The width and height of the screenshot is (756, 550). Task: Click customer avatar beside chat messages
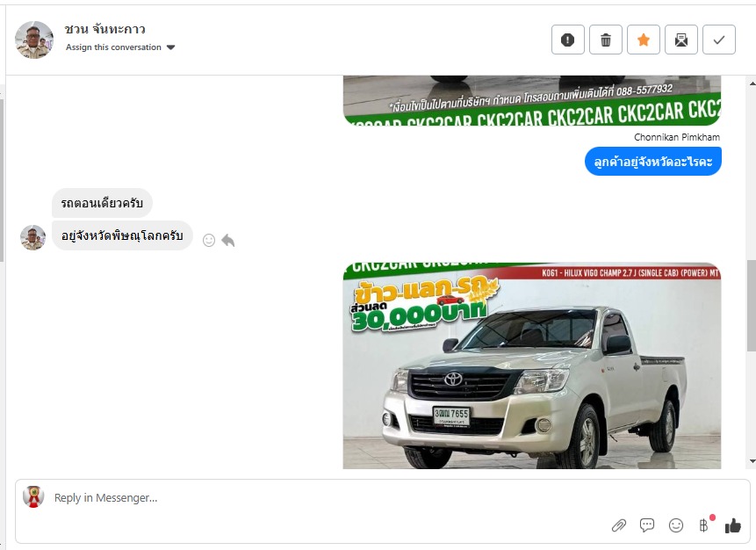[32, 237]
